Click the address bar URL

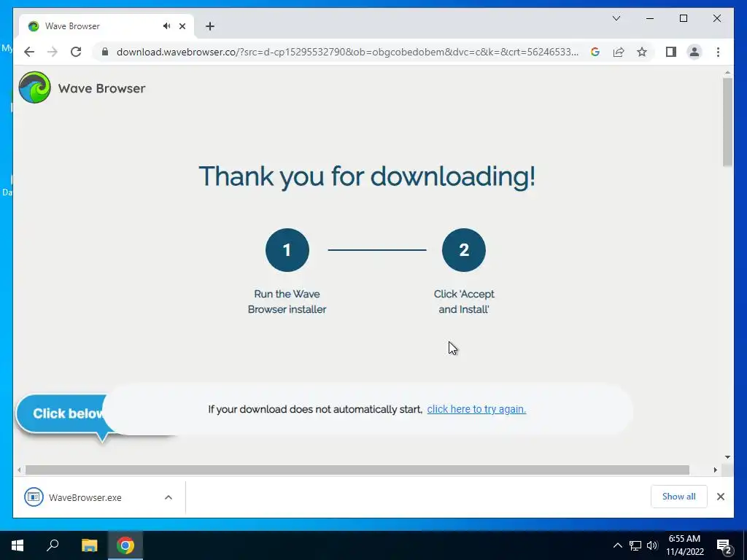coord(347,52)
